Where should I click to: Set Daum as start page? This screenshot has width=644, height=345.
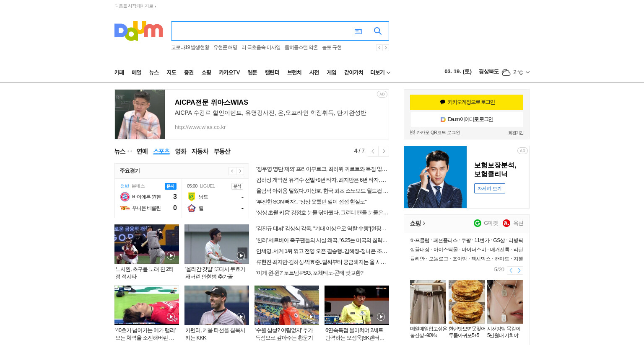click(135, 6)
